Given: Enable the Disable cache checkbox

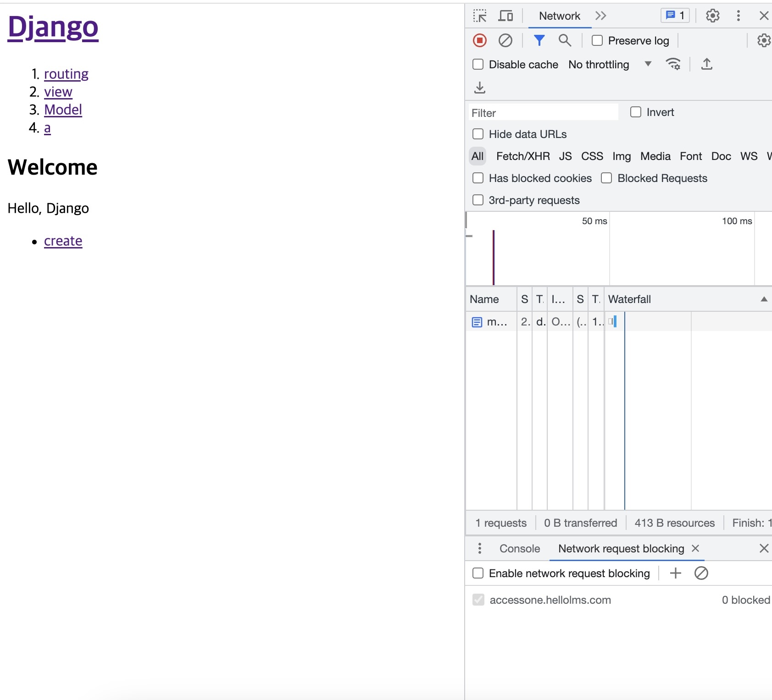Looking at the screenshot, I should pyautogui.click(x=478, y=64).
